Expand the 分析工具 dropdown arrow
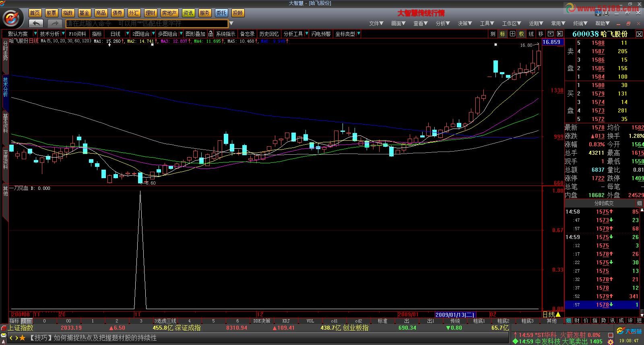The height and width of the screenshot is (345, 644). tap(307, 34)
